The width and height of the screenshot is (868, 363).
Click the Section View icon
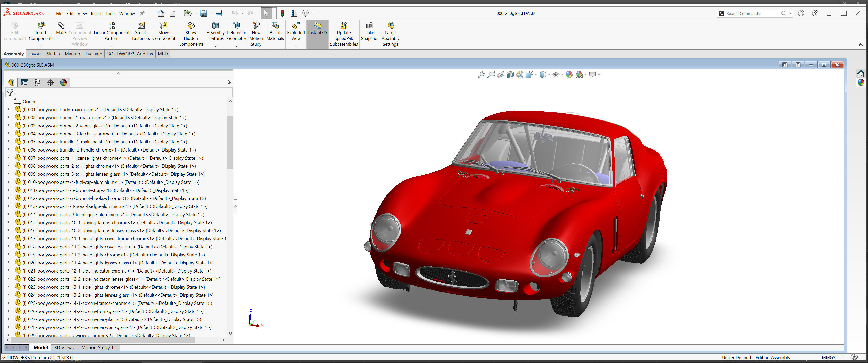click(510, 75)
